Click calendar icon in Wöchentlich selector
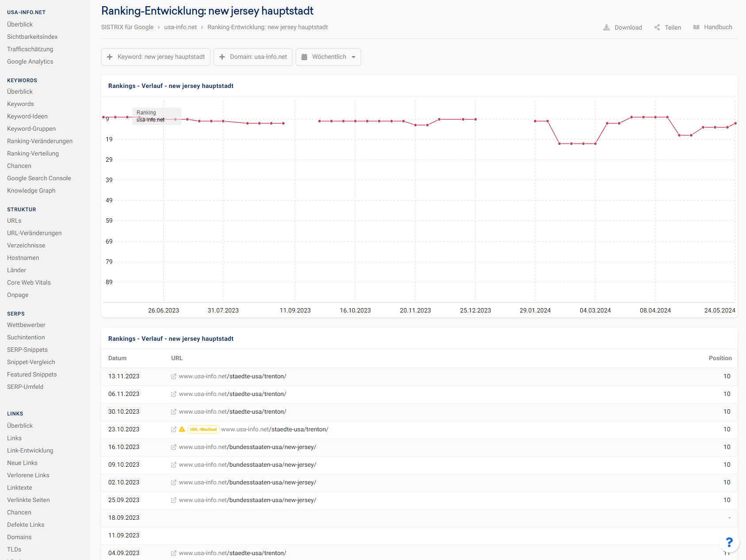Screen dimensions: 746x560 tap(304, 57)
